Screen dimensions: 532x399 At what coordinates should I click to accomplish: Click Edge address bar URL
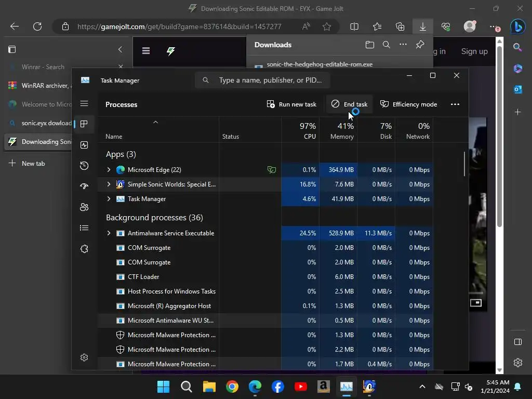coord(179,26)
